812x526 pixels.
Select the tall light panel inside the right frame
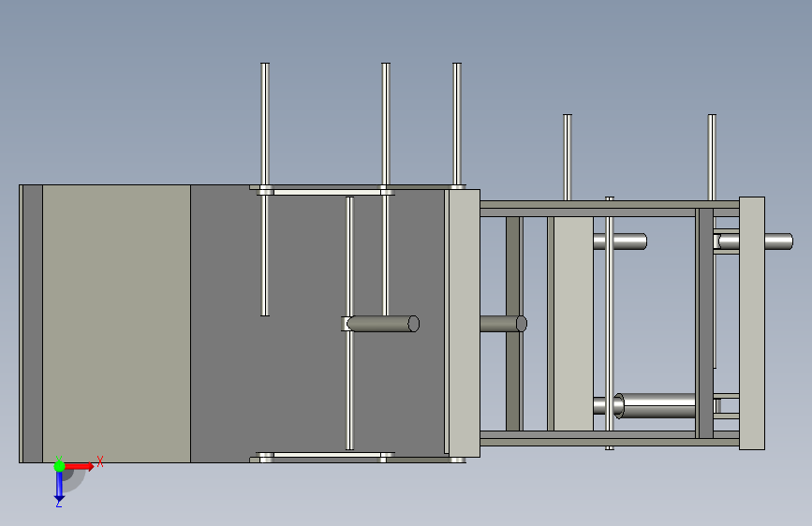pos(574,324)
